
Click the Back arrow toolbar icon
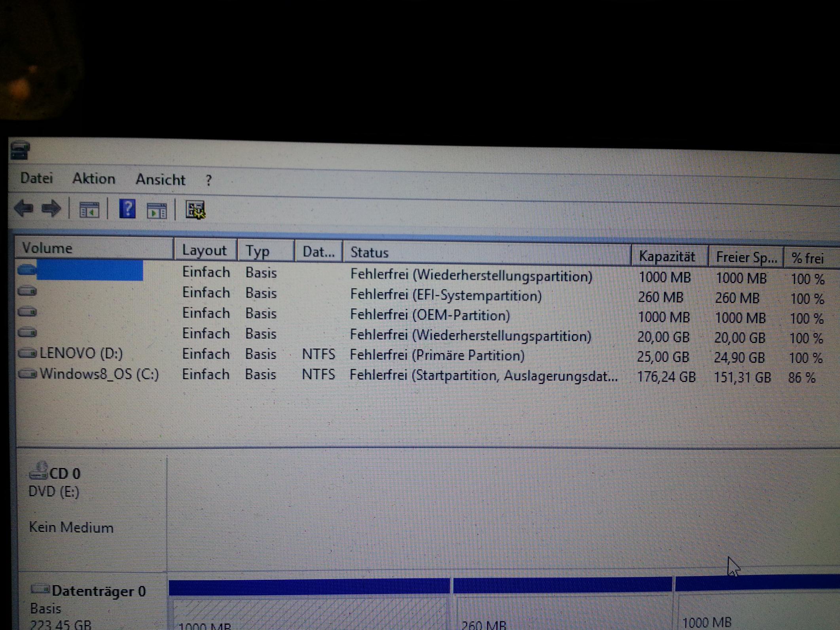24,208
